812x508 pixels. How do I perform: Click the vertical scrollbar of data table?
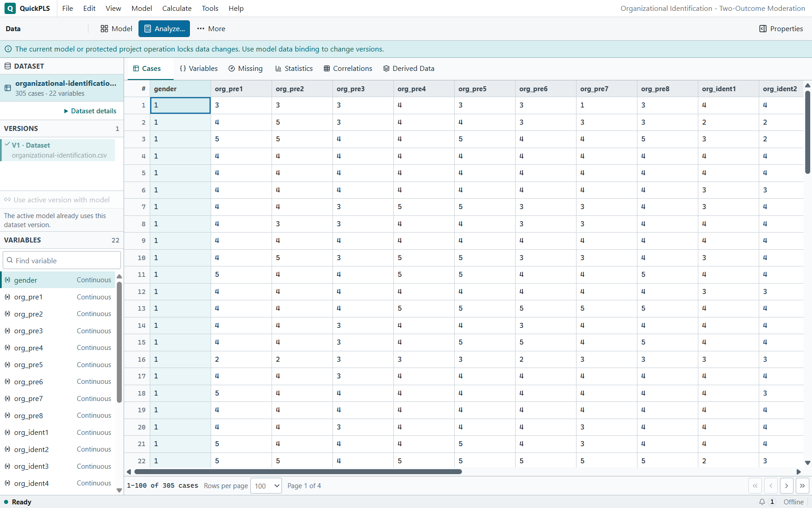807,132
